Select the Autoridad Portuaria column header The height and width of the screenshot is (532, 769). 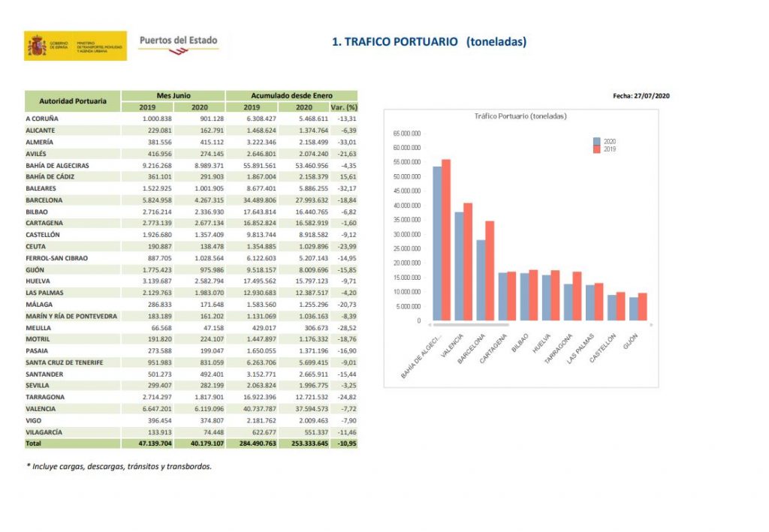click(x=72, y=101)
